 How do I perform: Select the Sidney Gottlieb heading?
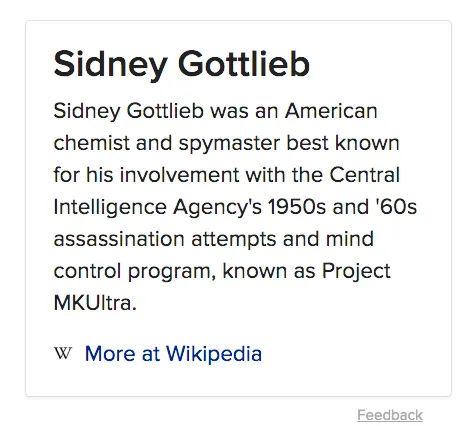tap(182, 64)
